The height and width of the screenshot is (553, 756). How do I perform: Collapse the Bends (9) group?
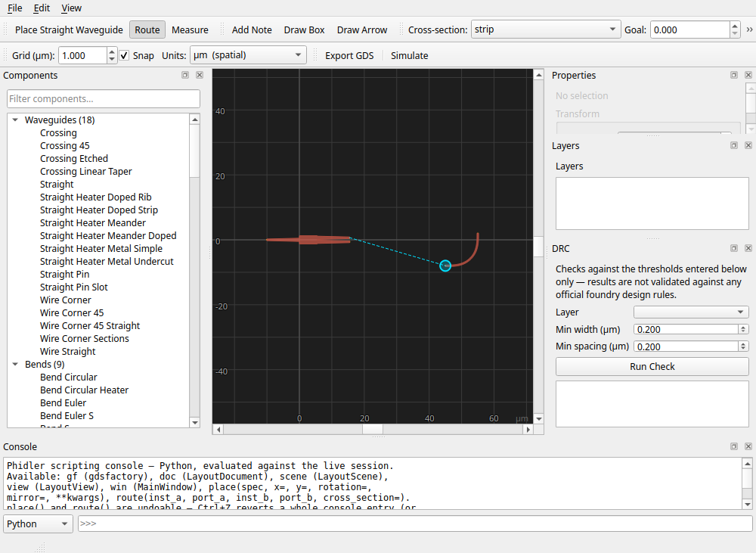coord(15,365)
